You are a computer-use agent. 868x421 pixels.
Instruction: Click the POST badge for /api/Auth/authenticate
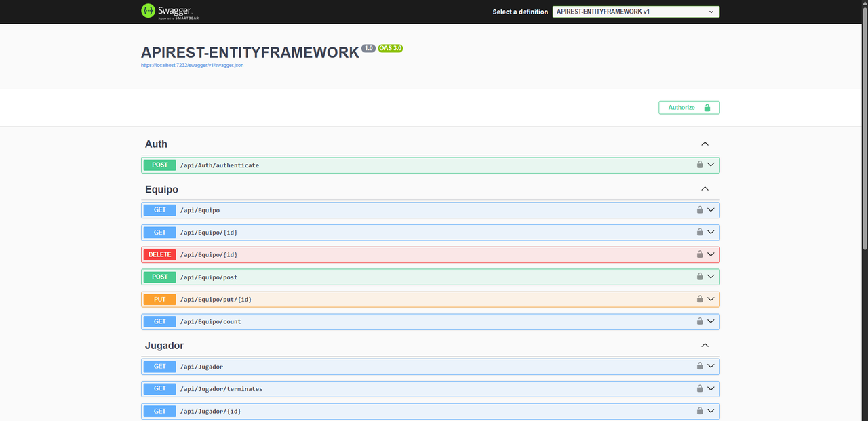click(160, 165)
